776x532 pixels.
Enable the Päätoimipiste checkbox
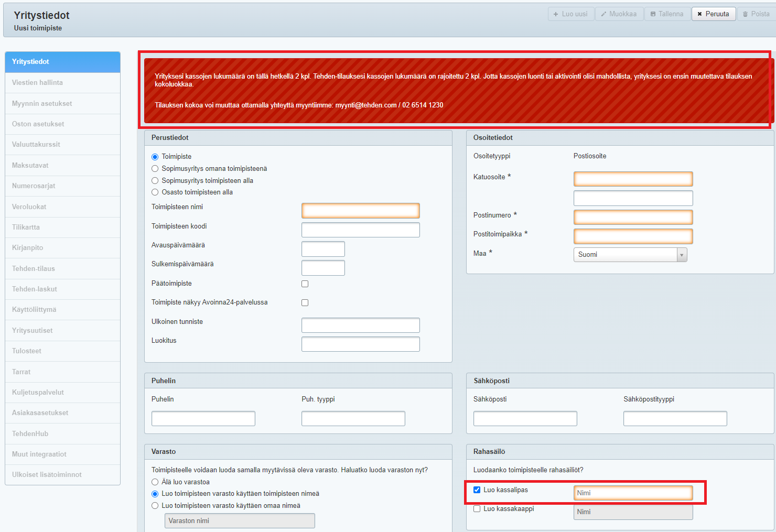coord(305,284)
